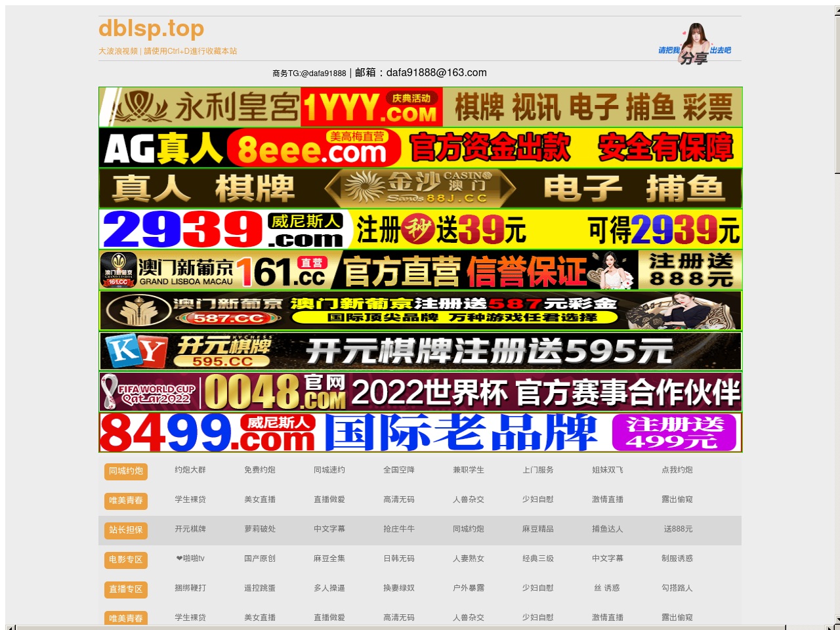The width and height of the screenshot is (840, 630).
Task: Click the horizontal scrollbar left arrow
Action: point(10,627)
